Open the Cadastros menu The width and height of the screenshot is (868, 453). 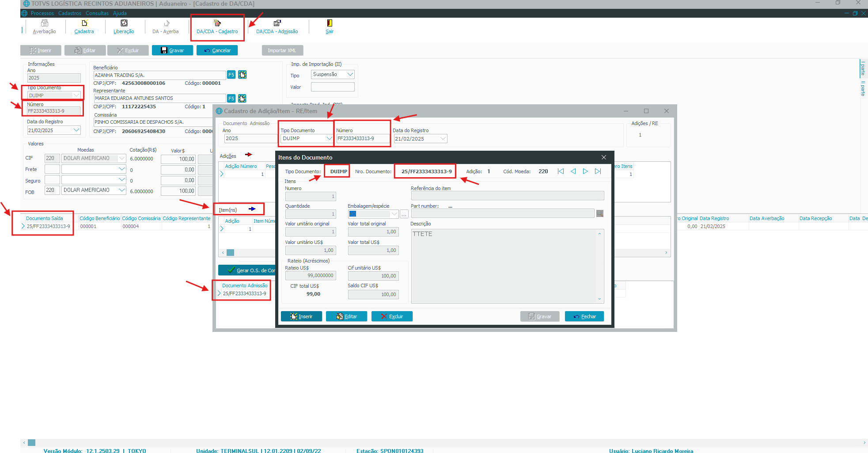click(70, 13)
